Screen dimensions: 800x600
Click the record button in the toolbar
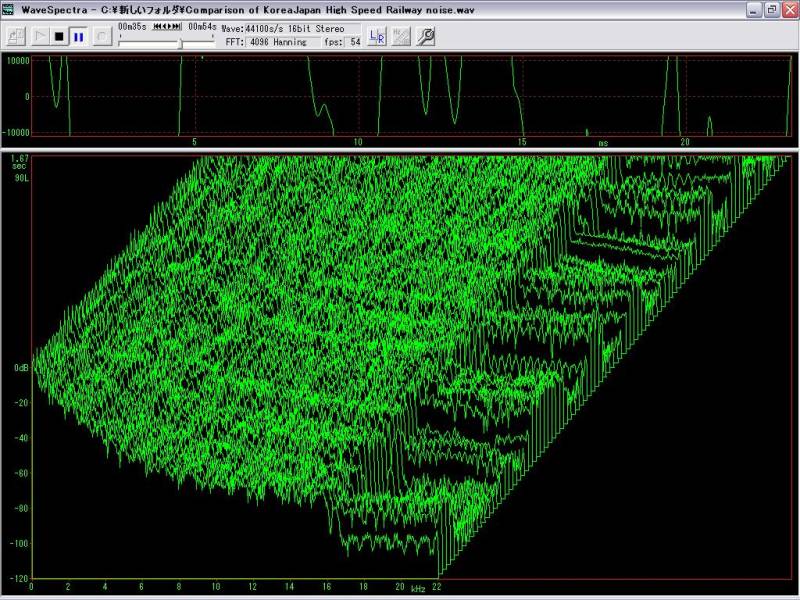coord(102,36)
